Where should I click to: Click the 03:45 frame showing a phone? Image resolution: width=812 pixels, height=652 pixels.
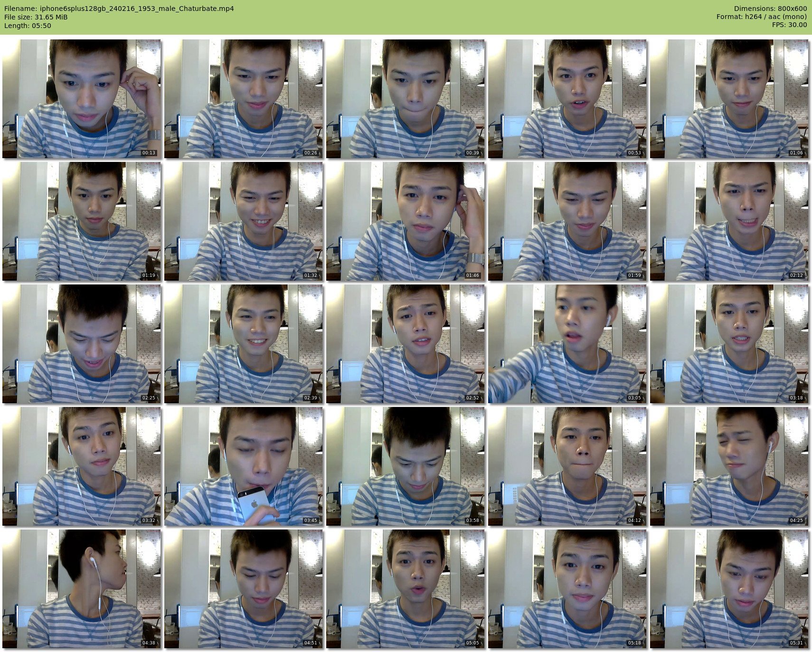pyautogui.click(x=243, y=466)
